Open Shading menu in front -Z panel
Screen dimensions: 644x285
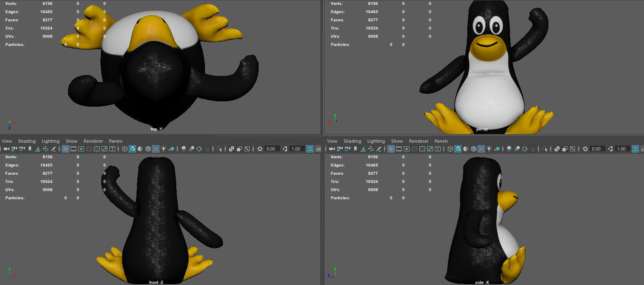[x=27, y=141]
